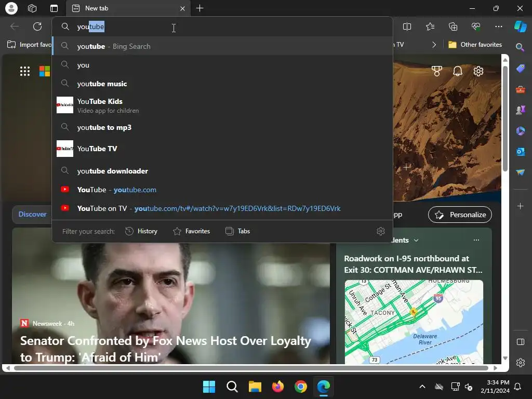Image resolution: width=532 pixels, height=399 pixels.
Task: Filter search by Favorites
Action: [191, 231]
